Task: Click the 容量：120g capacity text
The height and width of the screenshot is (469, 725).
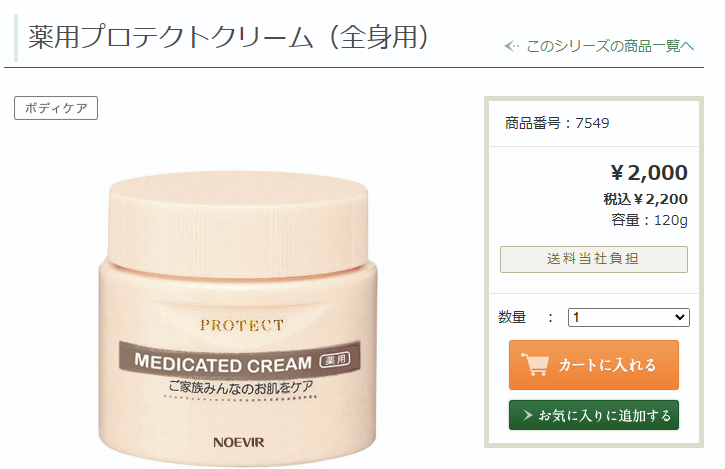Action: [650, 220]
